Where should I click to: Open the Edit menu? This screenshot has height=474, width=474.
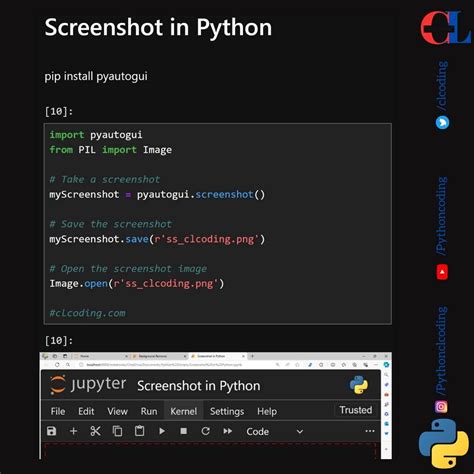pyautogui.click(x=86, y=411)
